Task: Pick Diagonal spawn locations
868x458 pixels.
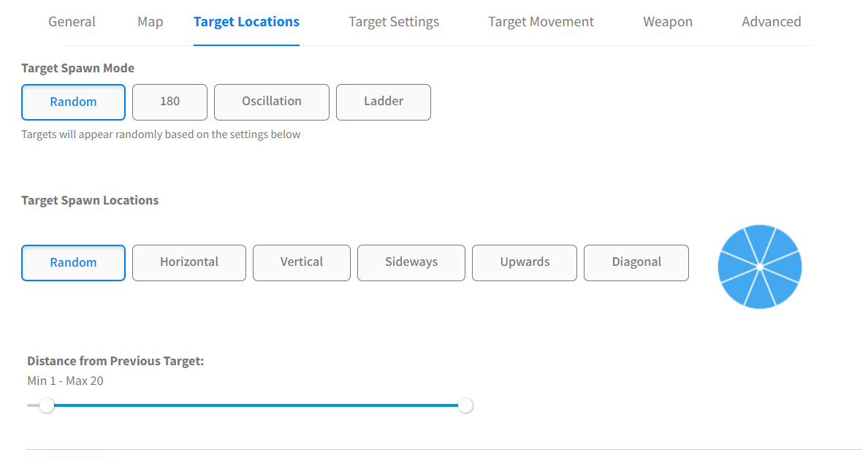Action: (x=636, y=262)
